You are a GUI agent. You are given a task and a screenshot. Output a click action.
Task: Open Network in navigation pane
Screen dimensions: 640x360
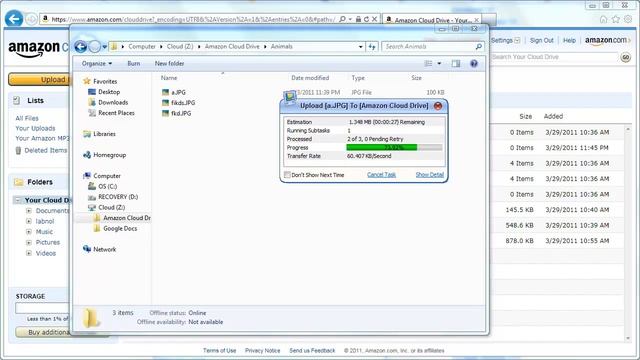tap(100, 249)
